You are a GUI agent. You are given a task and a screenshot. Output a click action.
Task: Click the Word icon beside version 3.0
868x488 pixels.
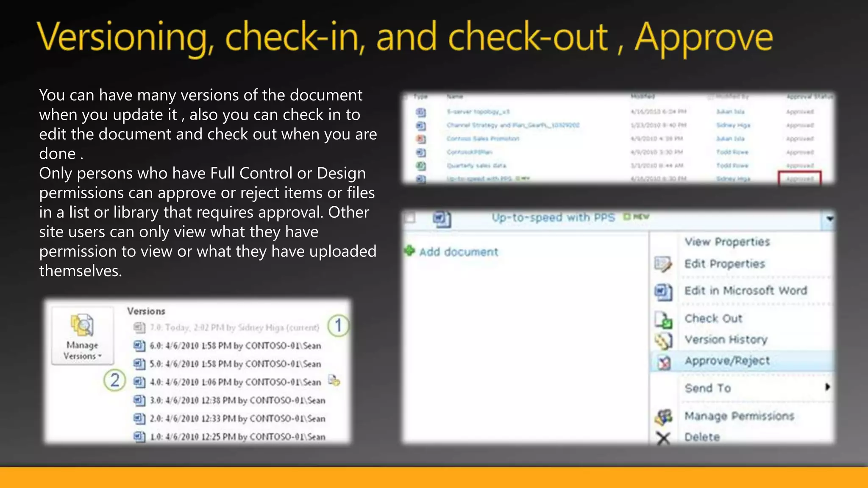[x=139, y=400]
